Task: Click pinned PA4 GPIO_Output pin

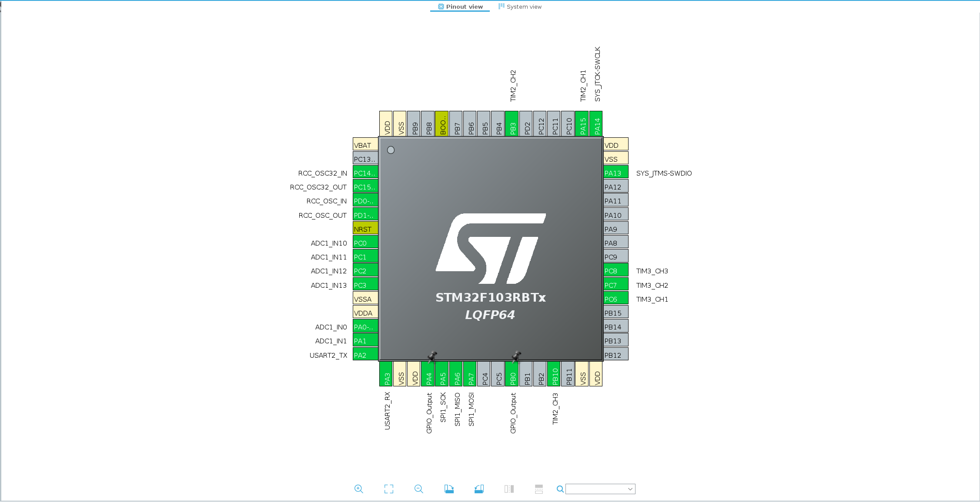Action: pos(428,374)
